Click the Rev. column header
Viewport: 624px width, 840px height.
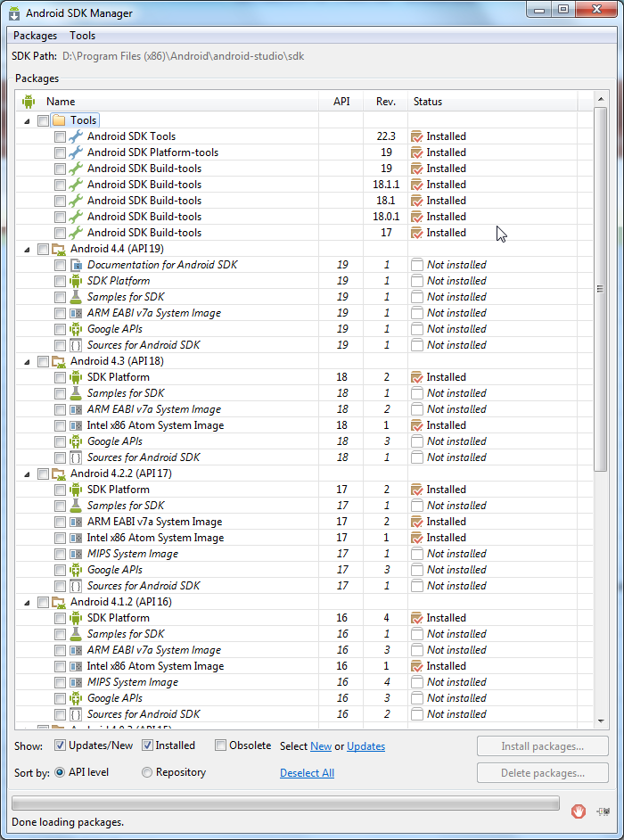pyautogui.click(x=386, y=102)
